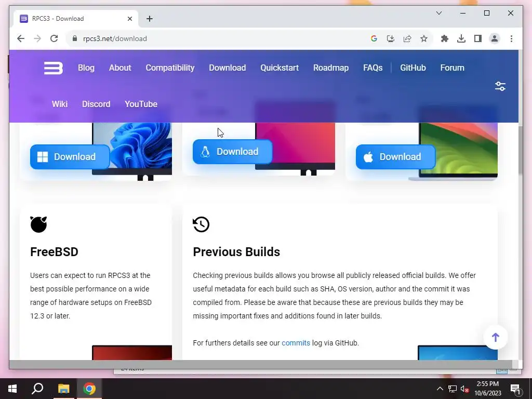Go to the Compatibility page
The image size is (532, 399).
pos(170,68)
